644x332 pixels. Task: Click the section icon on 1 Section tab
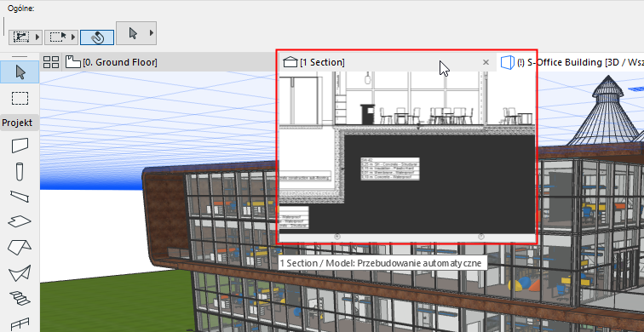(x=290, y=62)
